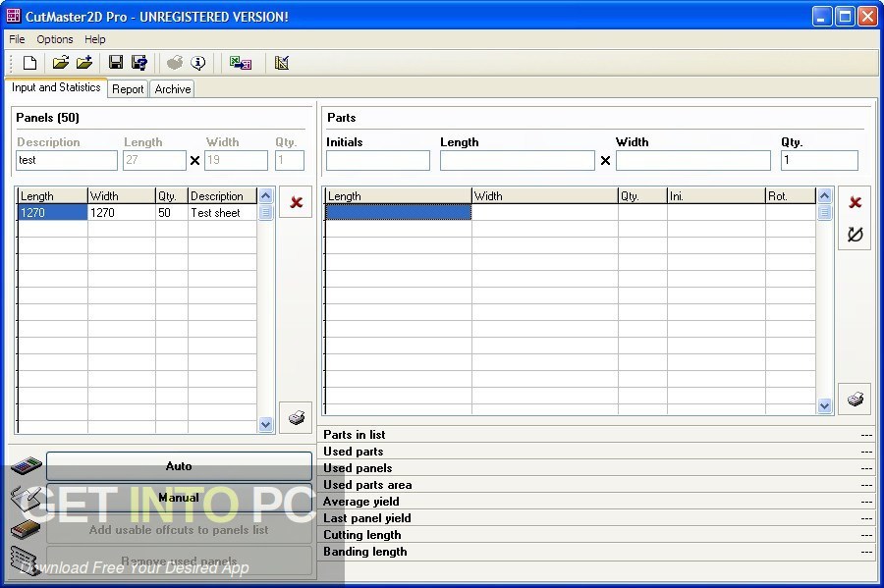The image size is (884, 588).
Task: Click the Manual button
Action: (179, 498)
